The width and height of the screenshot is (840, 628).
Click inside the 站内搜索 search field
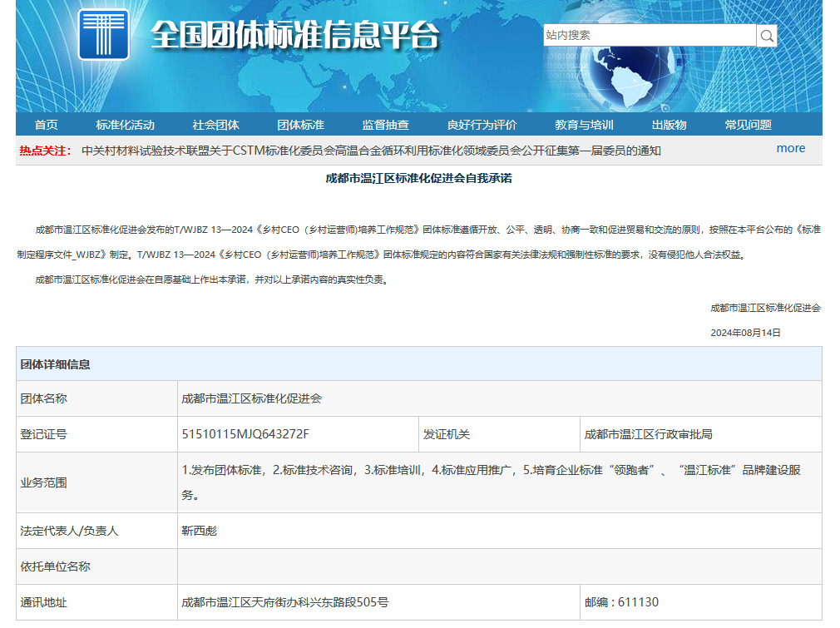tap(649, 36)
